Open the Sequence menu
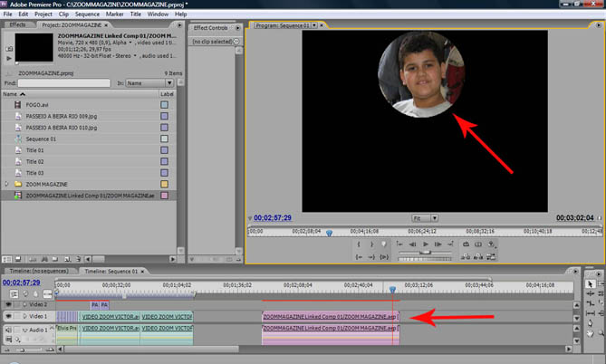The height and width of the screenshot is (364, 606). [88, 15]
